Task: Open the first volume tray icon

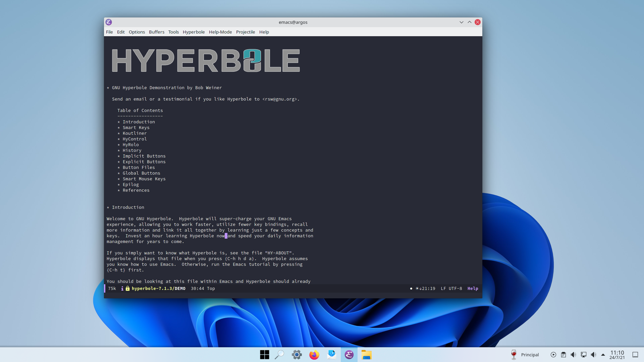Action: coord(574,355)
